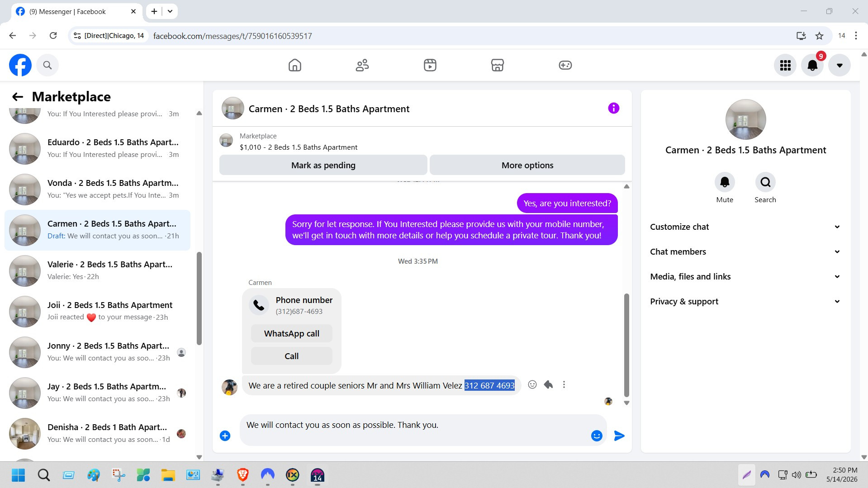Expand Media, files and links section
Screen dimensions: 868x488
745,276
